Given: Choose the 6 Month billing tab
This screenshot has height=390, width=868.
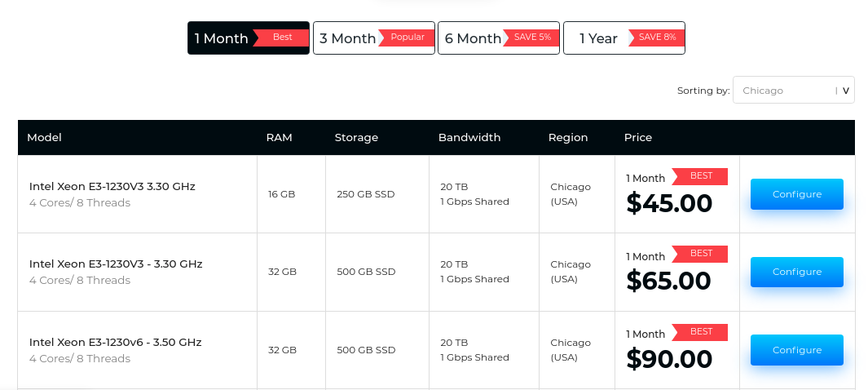Looking at the screenshot, I should tap(499, 38).
